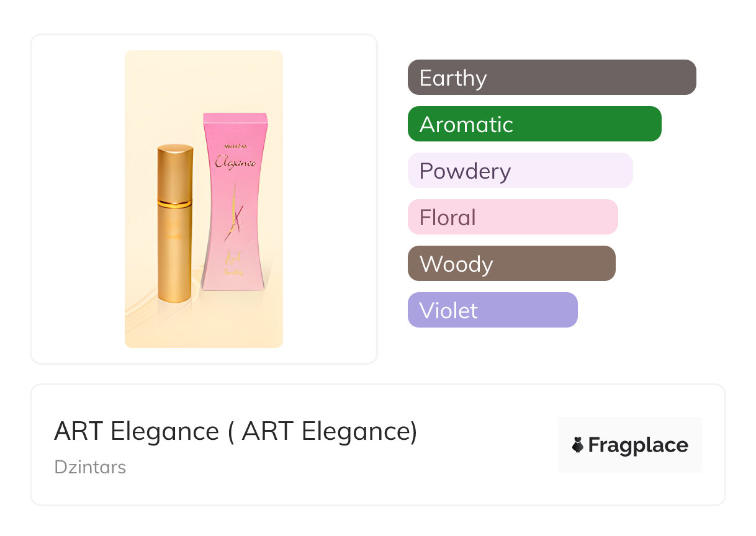Select the brown Woody accord bar
This screenshot has width=756, height=536.
pos(511,264)
